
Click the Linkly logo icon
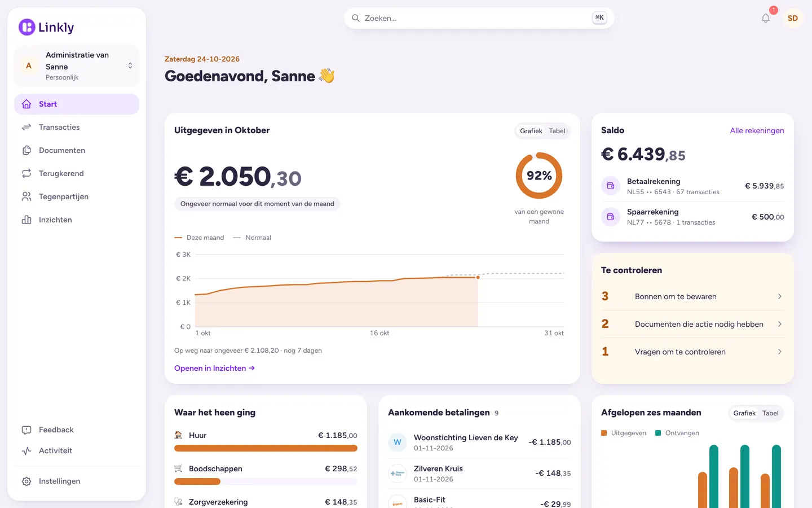click(27, 27)
